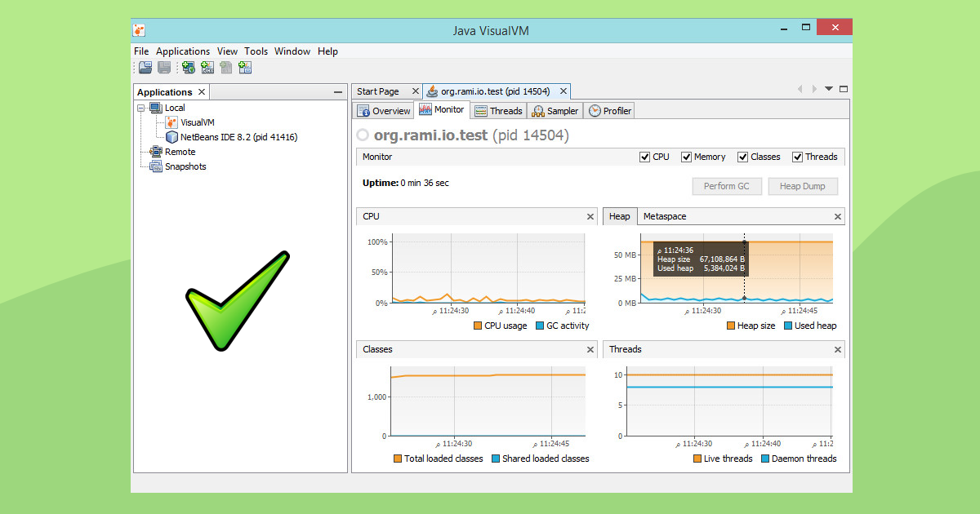The width and height of the screenshot is (980, 514).
Task: Uncheck the Threads monitor checkbox
Action: 798,157
